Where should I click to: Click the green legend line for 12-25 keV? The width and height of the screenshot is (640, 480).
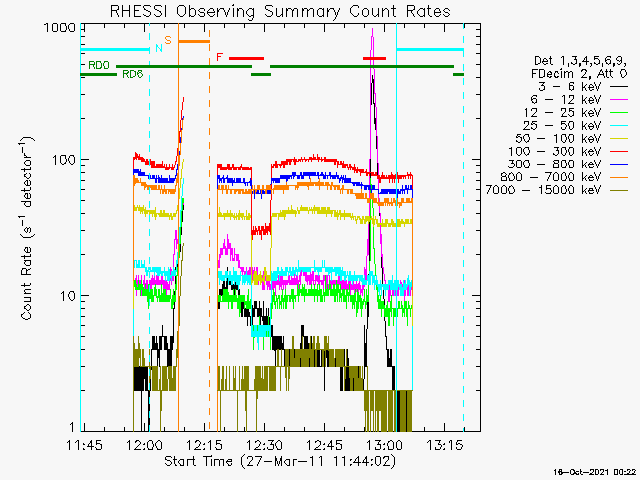pyautogui.click(x=619, y=112)
